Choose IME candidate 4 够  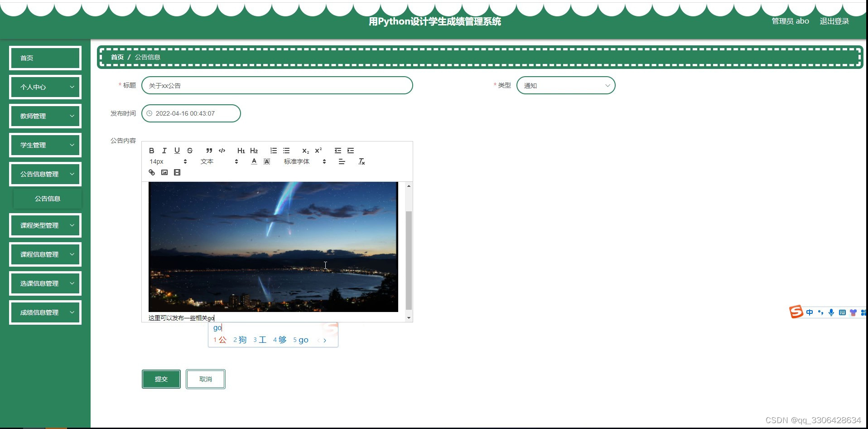tap(280, 340)
